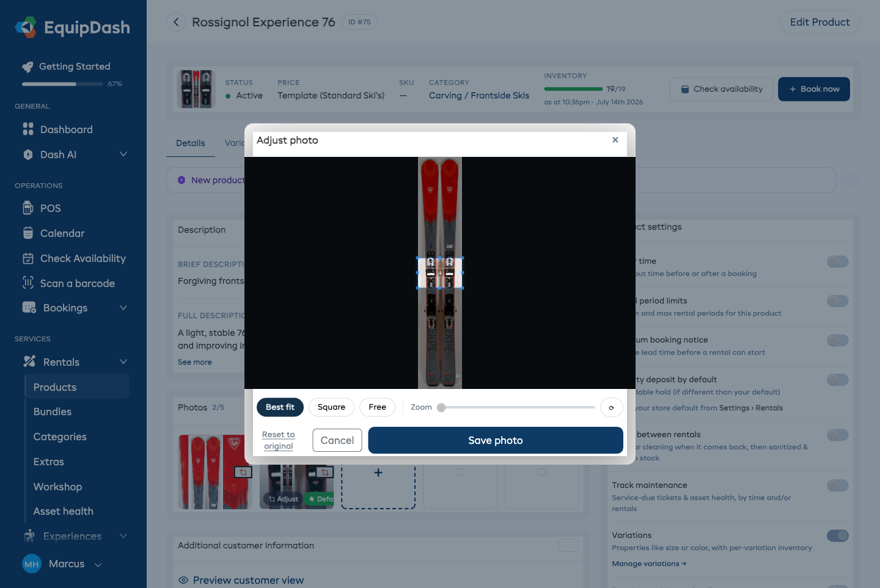Close the Adjust photo dialog
The width and height of the screenshot is (880, 588).
(615, 140)
